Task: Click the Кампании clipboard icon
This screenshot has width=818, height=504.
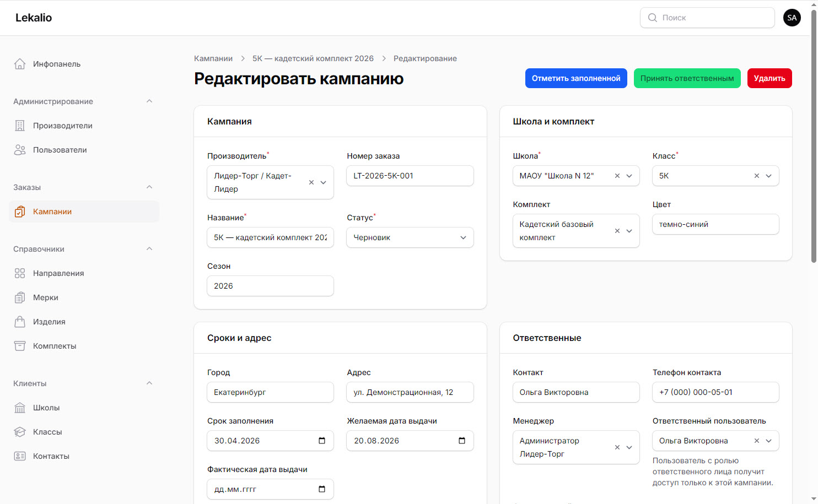Action: 20,212
